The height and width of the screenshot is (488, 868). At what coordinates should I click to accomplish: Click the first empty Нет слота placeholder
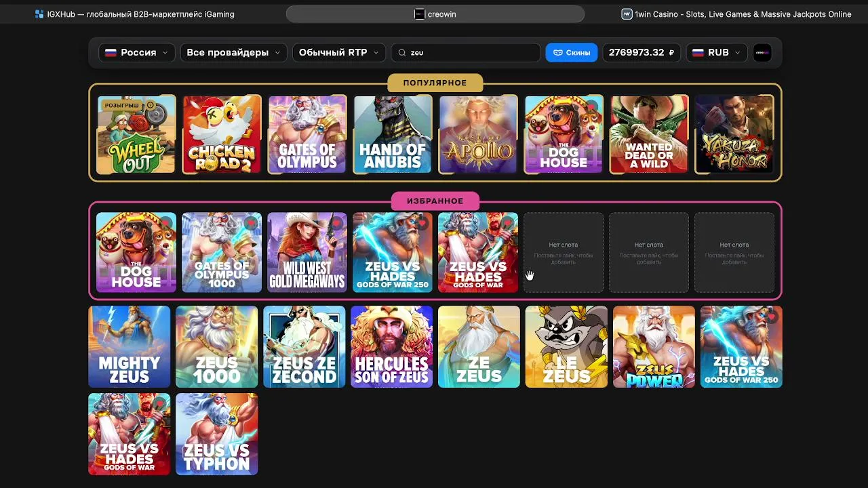tap(564, 253)
